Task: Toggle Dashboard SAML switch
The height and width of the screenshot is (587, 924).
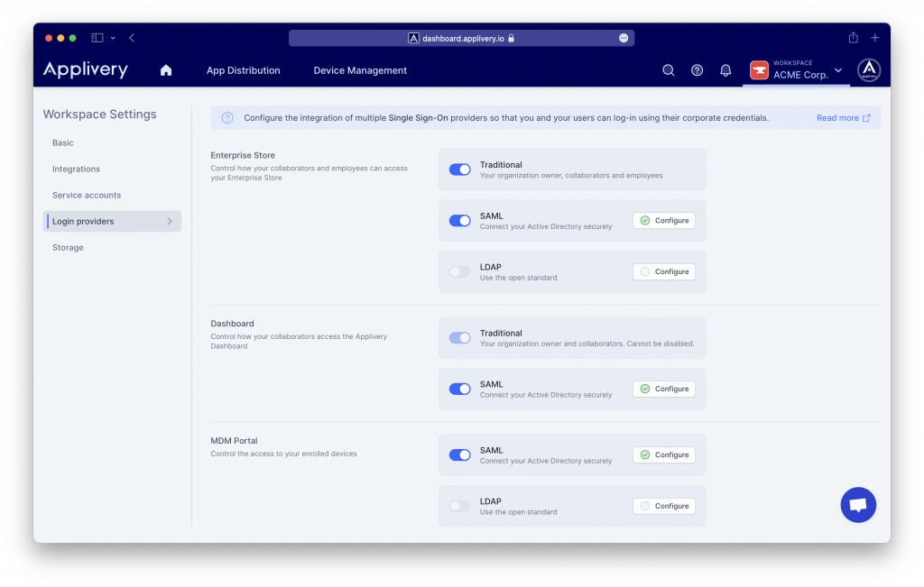Action: click(x=459, y=389)
